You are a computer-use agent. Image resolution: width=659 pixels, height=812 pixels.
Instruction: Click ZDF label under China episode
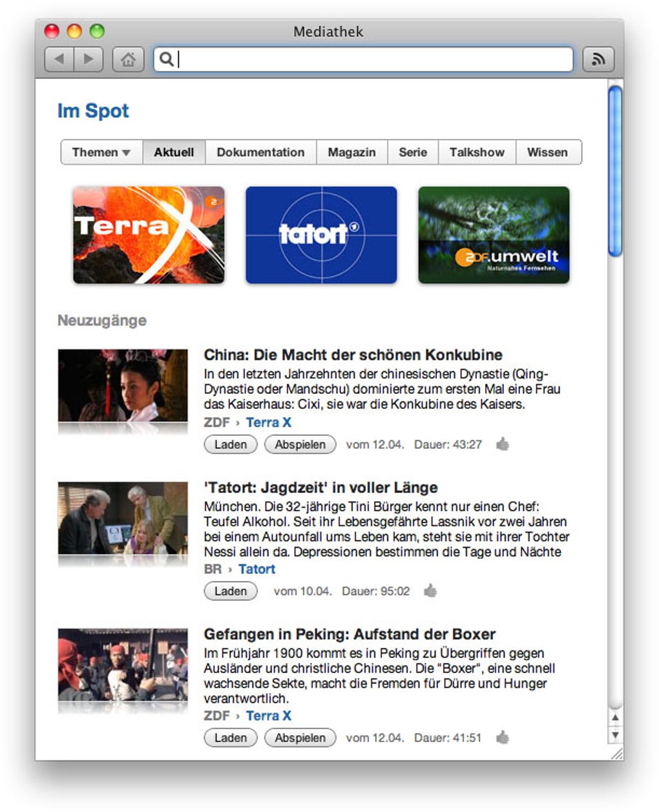pos(216,422)
